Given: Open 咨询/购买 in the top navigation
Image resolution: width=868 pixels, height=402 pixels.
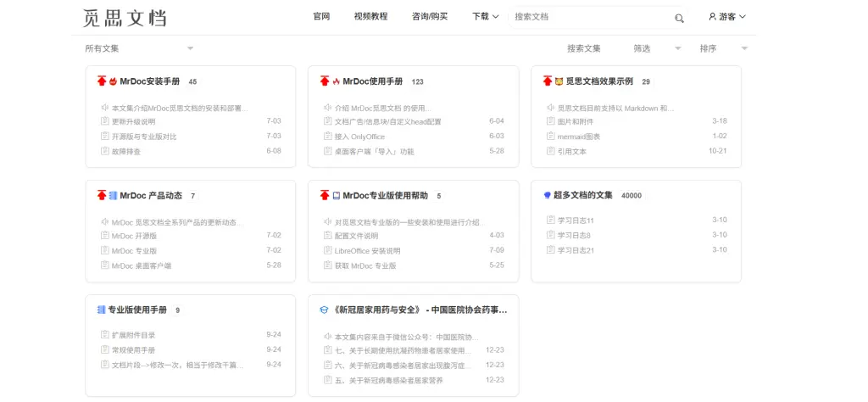Looking at the screenshot, I should pos(430,17).
